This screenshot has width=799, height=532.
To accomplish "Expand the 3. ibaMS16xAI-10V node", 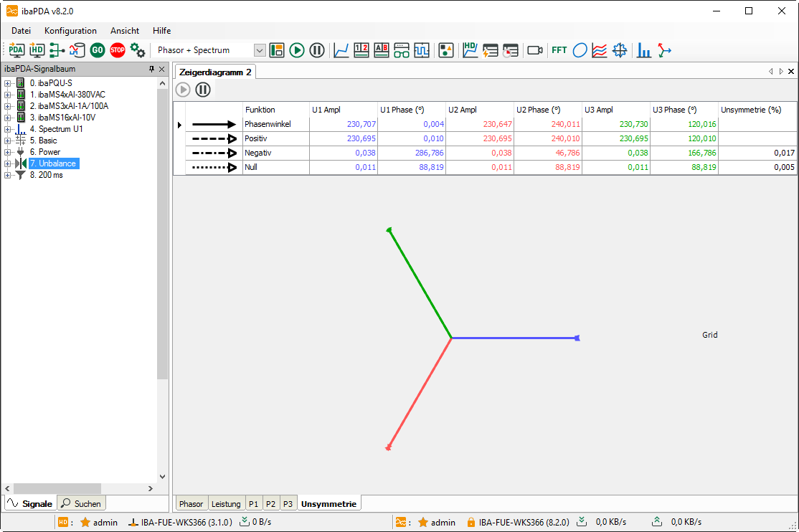I will pyautogui.click(x=7, y=118).
